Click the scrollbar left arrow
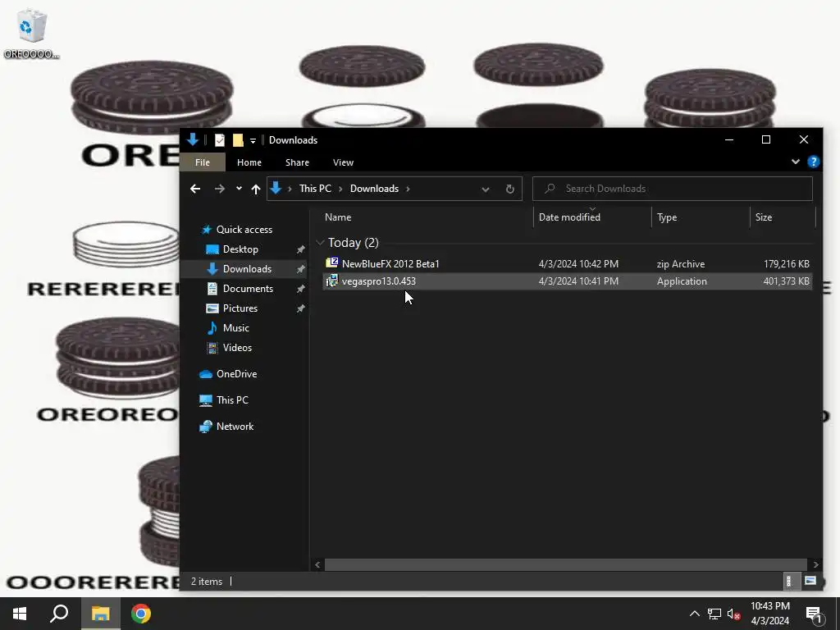Image resolution: width=840 pixels, height=630 pixels. (x=317, y=564)
